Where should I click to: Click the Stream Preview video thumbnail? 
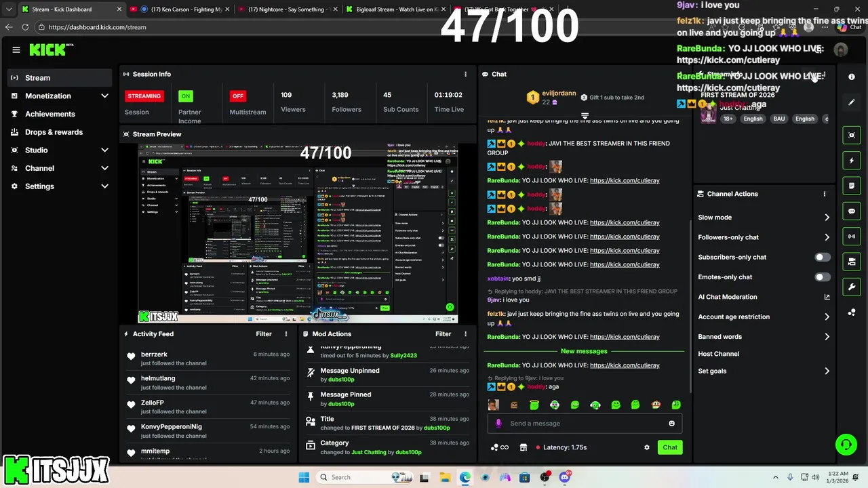298,233
